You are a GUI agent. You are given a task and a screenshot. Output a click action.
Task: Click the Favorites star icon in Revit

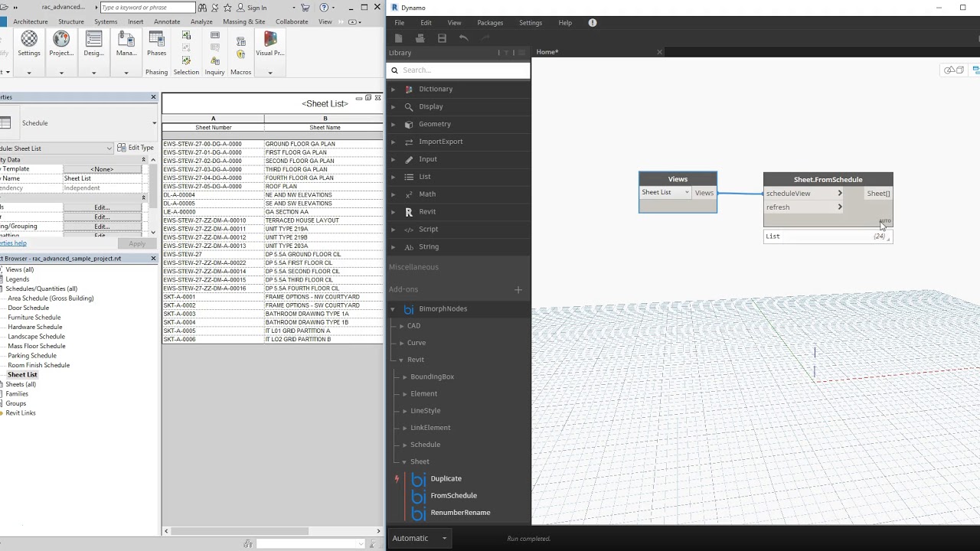tap(227, 8)
